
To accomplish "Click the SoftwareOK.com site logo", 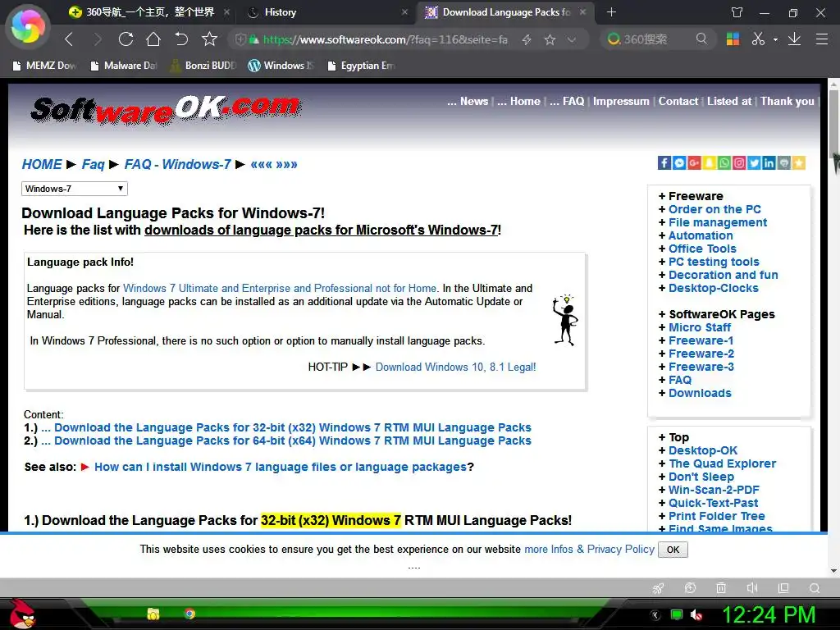I will [x=166, y=110].
